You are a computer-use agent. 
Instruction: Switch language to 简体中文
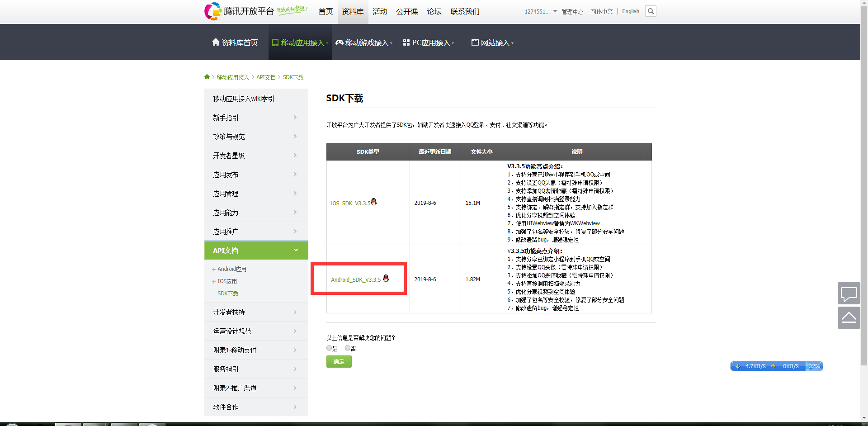(x=602, y=11)
